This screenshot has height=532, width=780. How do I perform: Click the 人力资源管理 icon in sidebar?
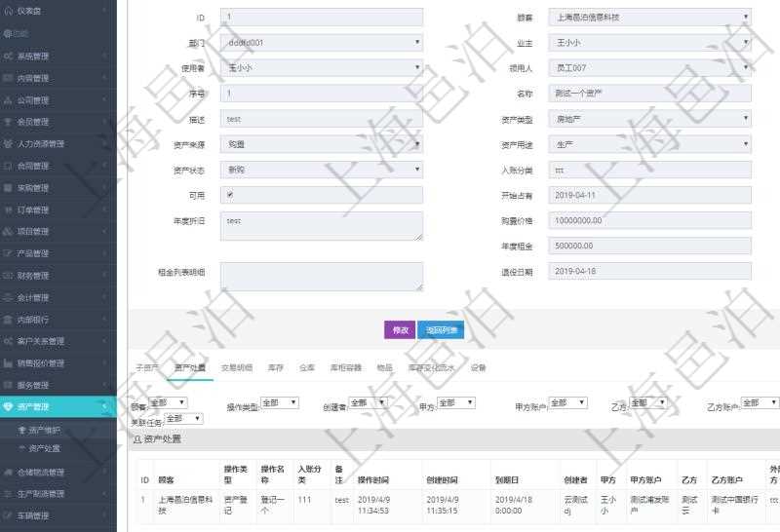[8, 143]
